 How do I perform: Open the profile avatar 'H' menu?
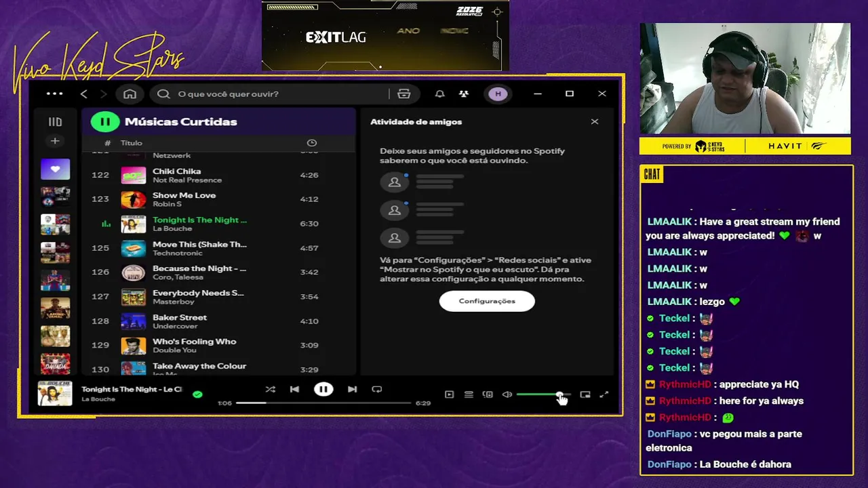tap(498, 94)
